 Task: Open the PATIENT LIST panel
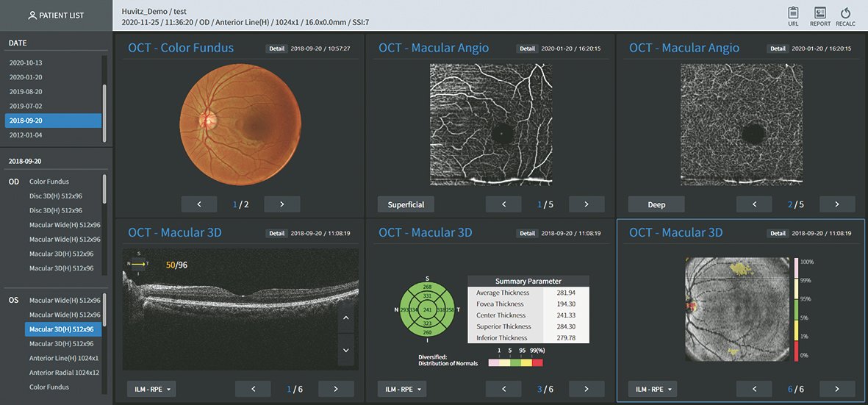[56, 15]
